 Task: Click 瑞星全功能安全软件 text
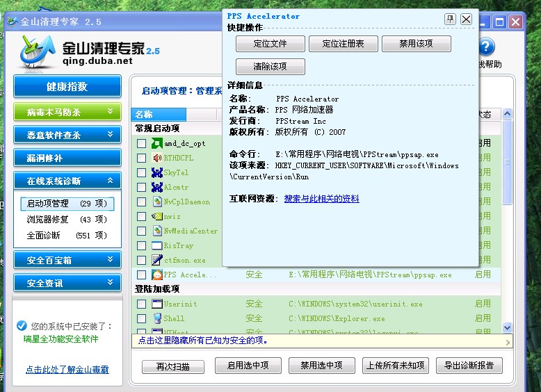pyautogui.click(x=60, y=339)
